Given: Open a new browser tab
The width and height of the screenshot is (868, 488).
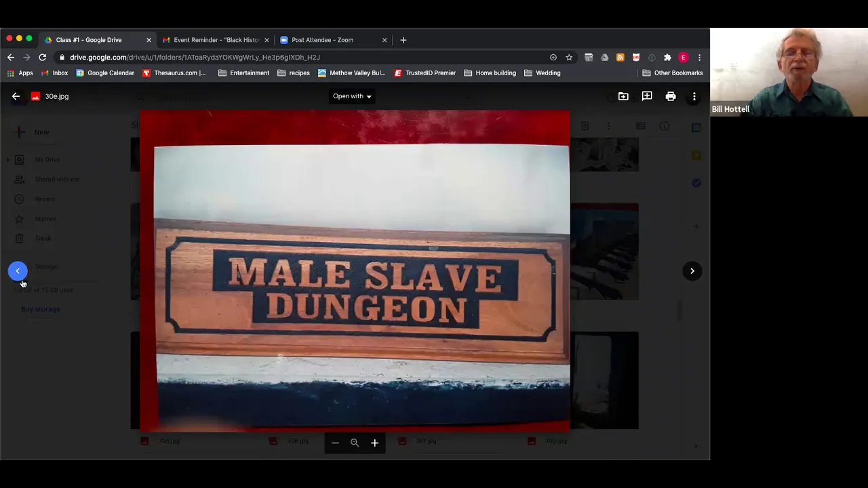Looking at the screenshot, I should point(403,40).
